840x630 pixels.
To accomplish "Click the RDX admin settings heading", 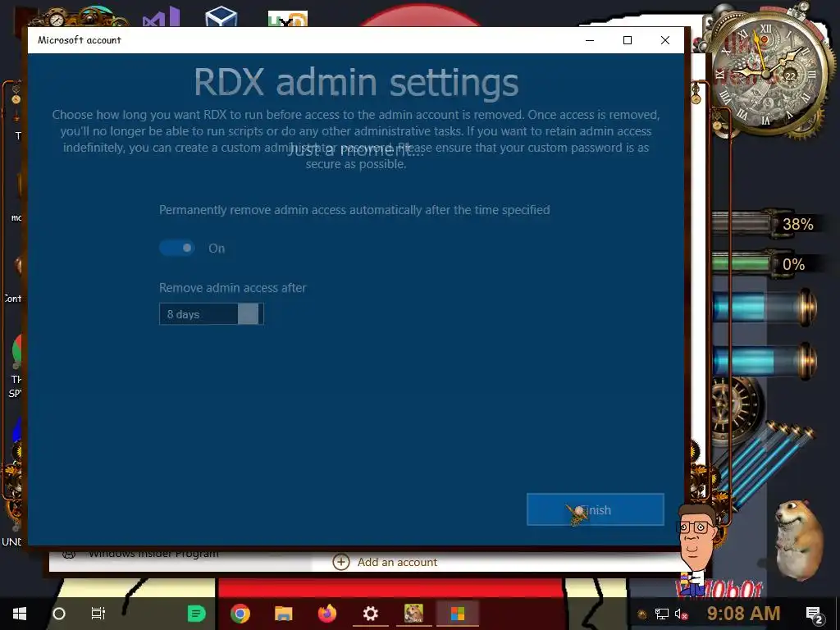I will [356, 82].
